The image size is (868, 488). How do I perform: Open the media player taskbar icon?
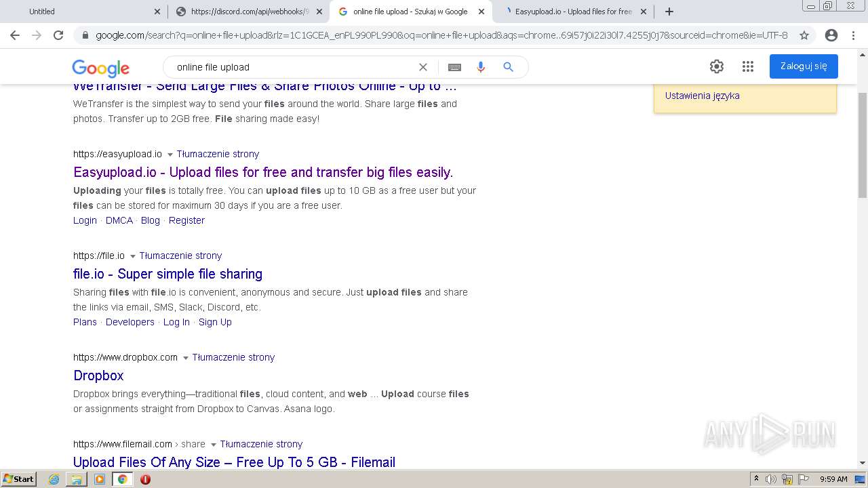[100, 479]
